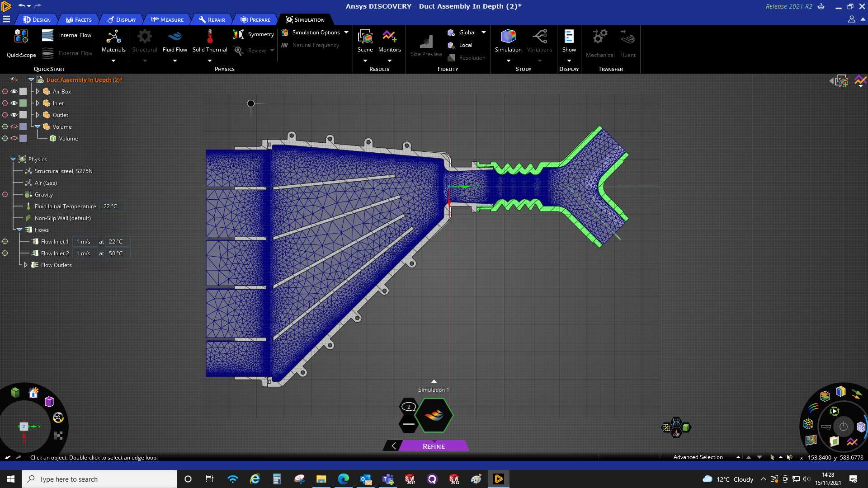The width and height of the screenshot is (868, 488).
Task: Open the Global fidelity dropdown arrow
Action: coord(484,33)
